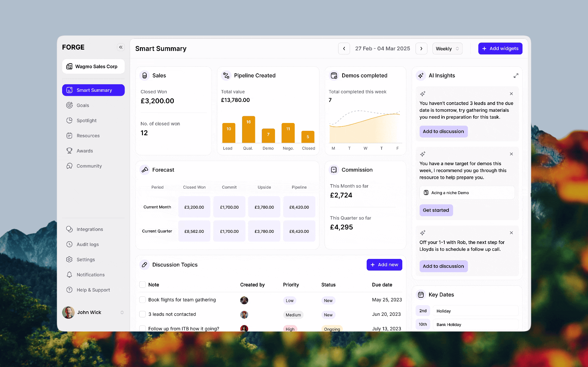Open the Community menu item

click(89, 166)
